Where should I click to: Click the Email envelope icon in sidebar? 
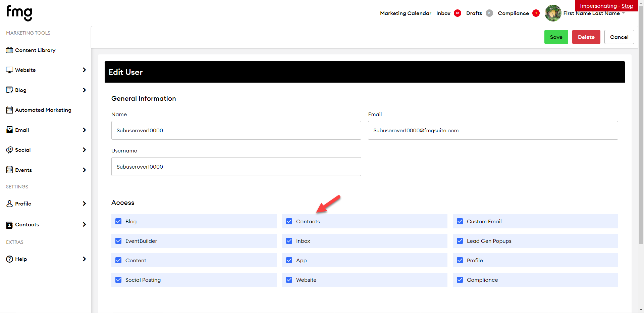10,130
